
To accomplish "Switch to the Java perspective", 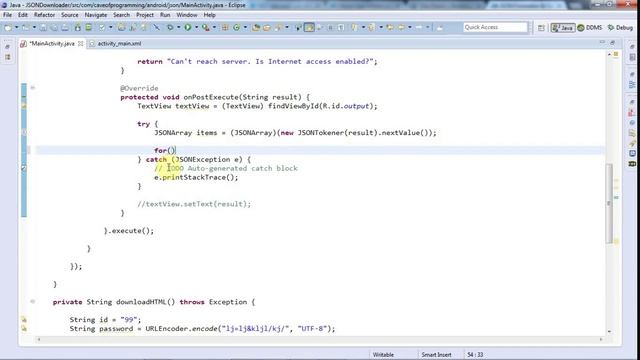I will [562, 28].
